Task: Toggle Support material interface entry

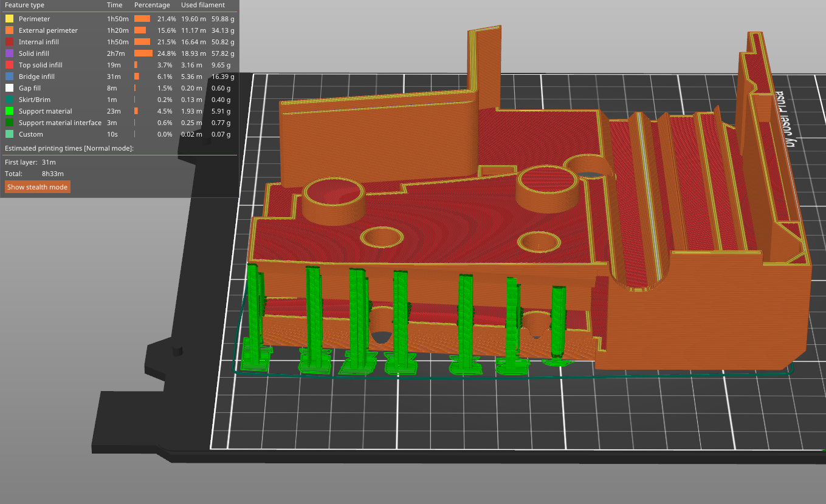Action: click(x=60, y=123)
